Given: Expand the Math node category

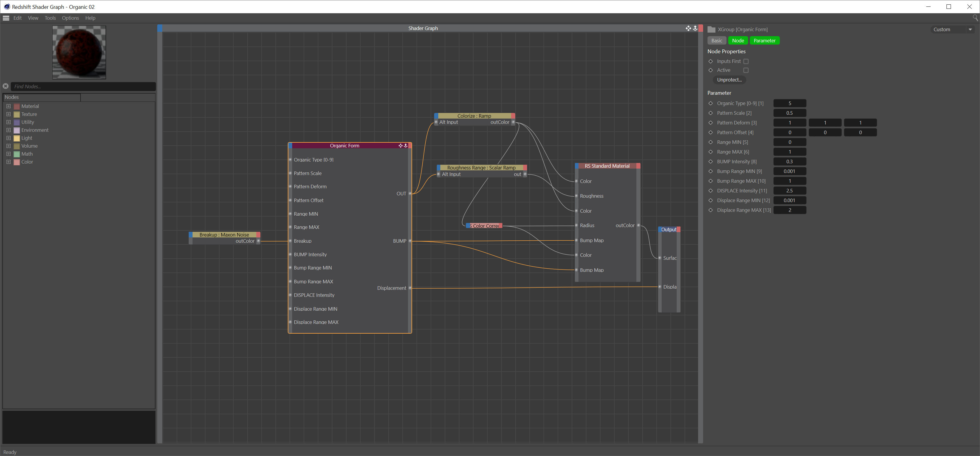Looking at the screenshot, I should pyautogui.click(x=8, y=154).
